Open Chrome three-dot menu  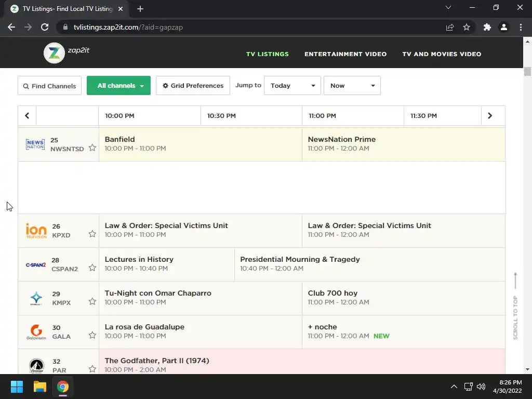521,27
